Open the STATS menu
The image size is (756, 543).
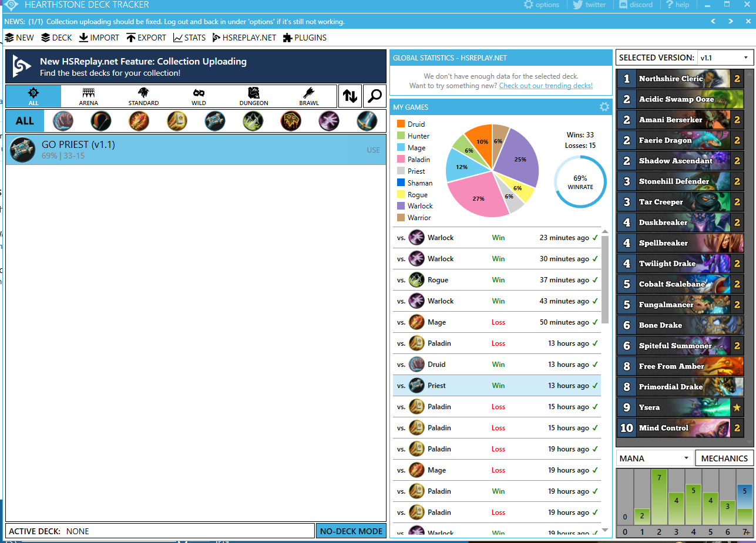[189, 38]
